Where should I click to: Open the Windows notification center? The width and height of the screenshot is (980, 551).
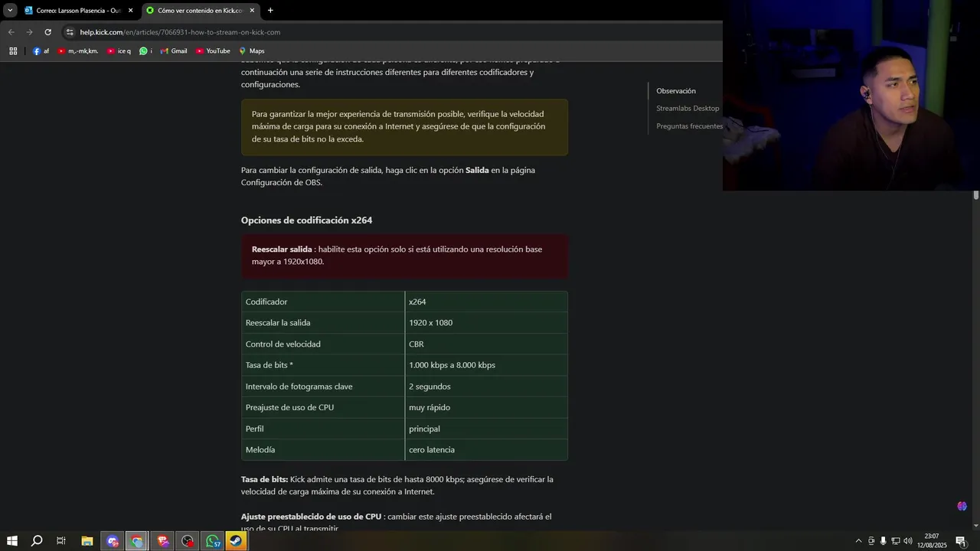[961, 541]
